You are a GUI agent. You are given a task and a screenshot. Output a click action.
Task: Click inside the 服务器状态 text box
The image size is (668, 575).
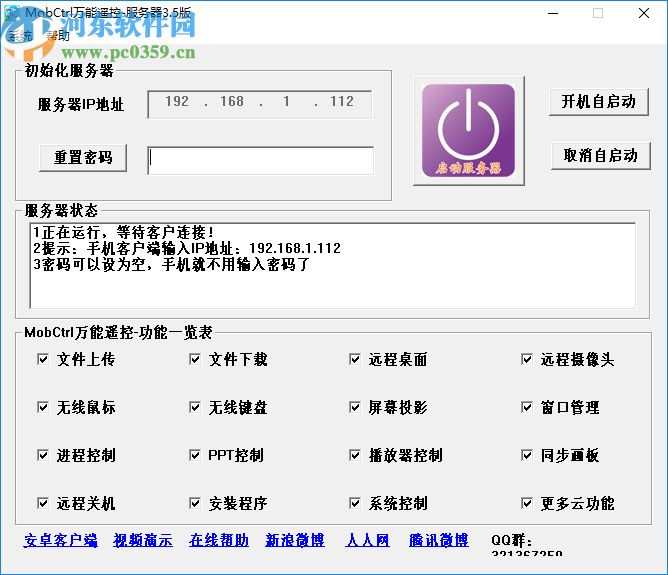(333, 265)
